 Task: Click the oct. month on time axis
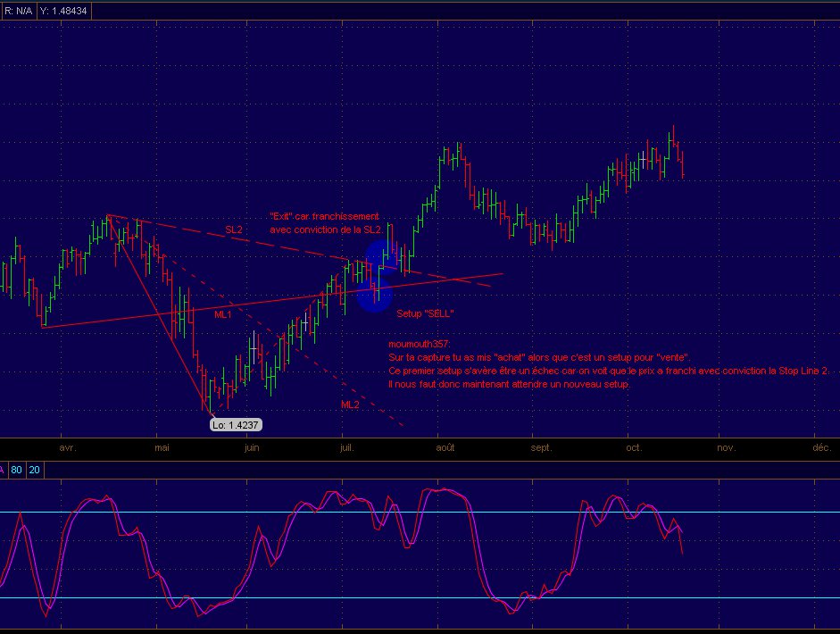coord(634,448)
